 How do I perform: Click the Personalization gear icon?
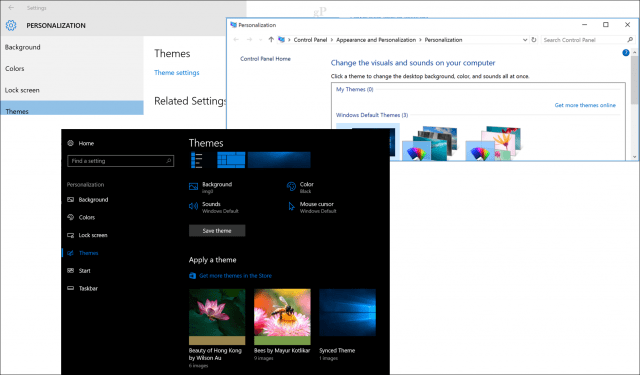coord(11,25)
